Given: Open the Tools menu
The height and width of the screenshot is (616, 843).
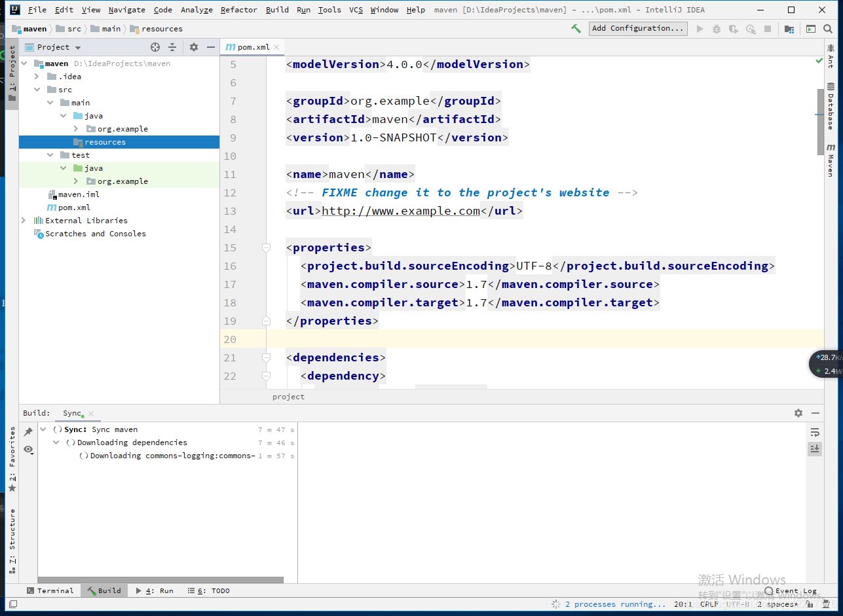Looking at the screenshot, I should [x=329, y=10].
